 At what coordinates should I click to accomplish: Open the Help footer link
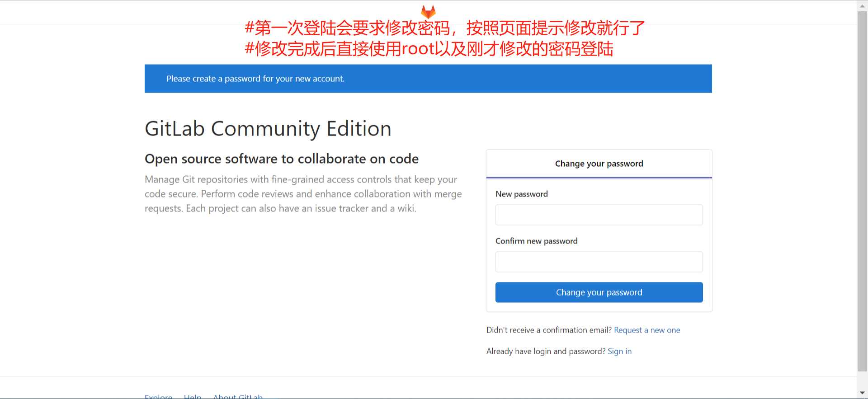click(193, 396)
